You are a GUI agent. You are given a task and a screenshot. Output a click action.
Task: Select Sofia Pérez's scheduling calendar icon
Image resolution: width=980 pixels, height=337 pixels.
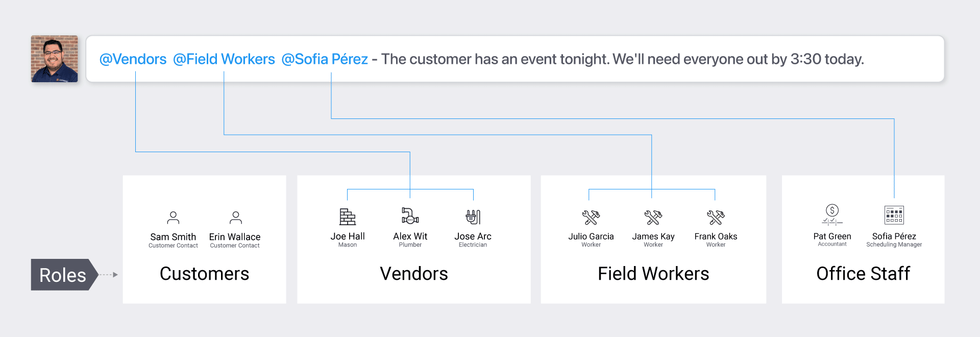[x=894, y=215]
